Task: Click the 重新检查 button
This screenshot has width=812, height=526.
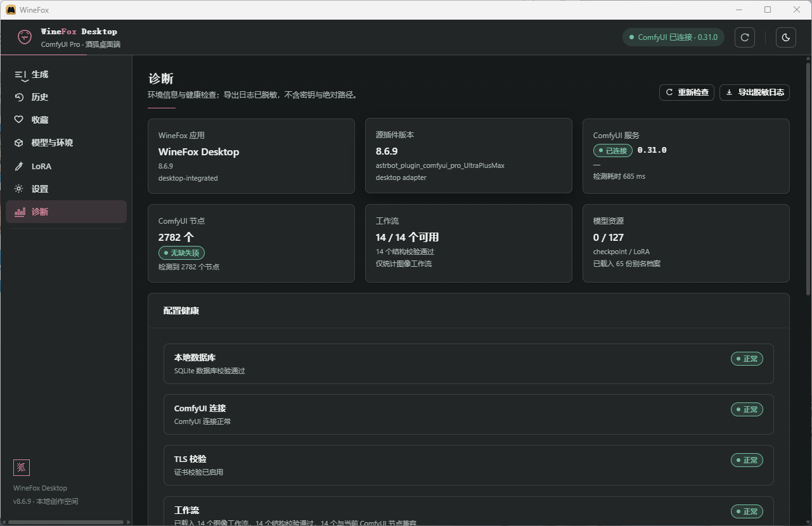Action: (687, 93)
